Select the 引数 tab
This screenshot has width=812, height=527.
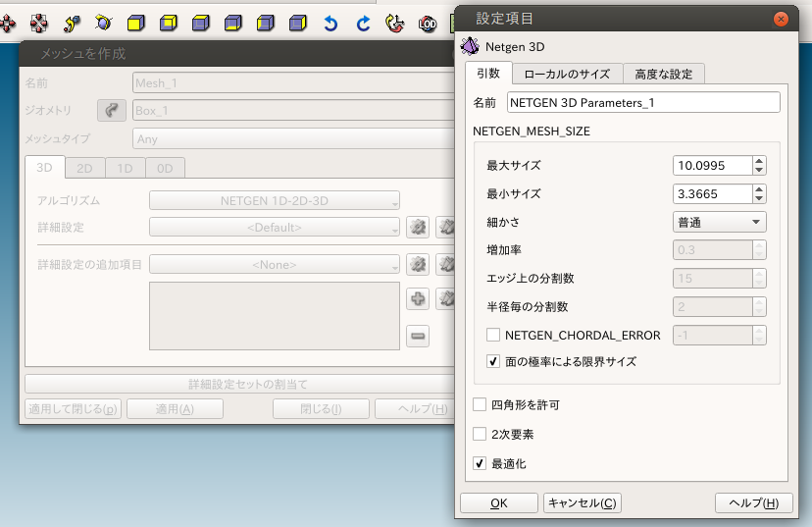[x=488, y=74]
